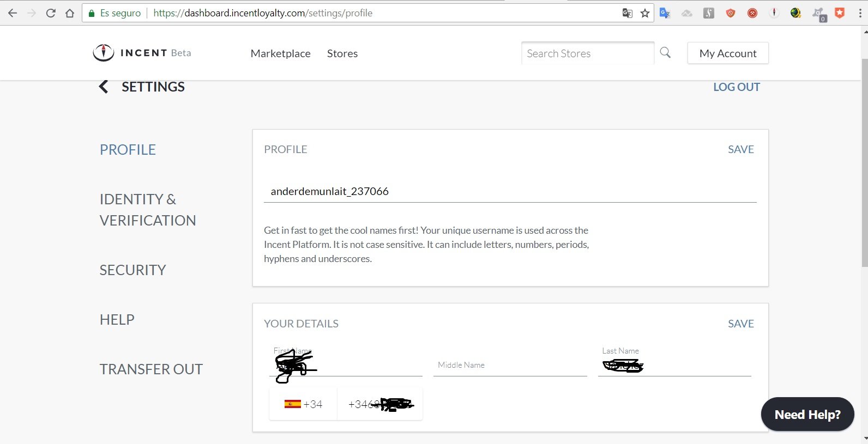
Task: Open the Marketplace menu item
Action: coord(280,53)
